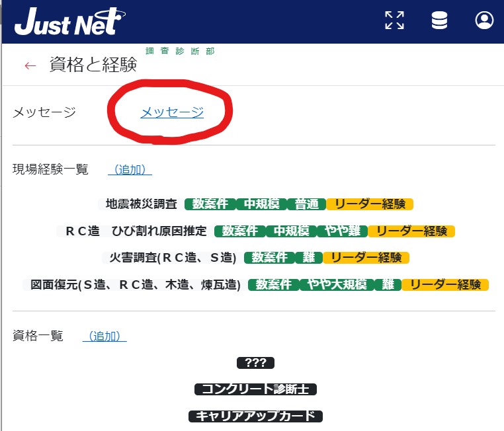Click 中規模 badge in ひび割れ原因推定 row
The width and height of the screenshot is (504, 431).
click(x=292, y=231)
